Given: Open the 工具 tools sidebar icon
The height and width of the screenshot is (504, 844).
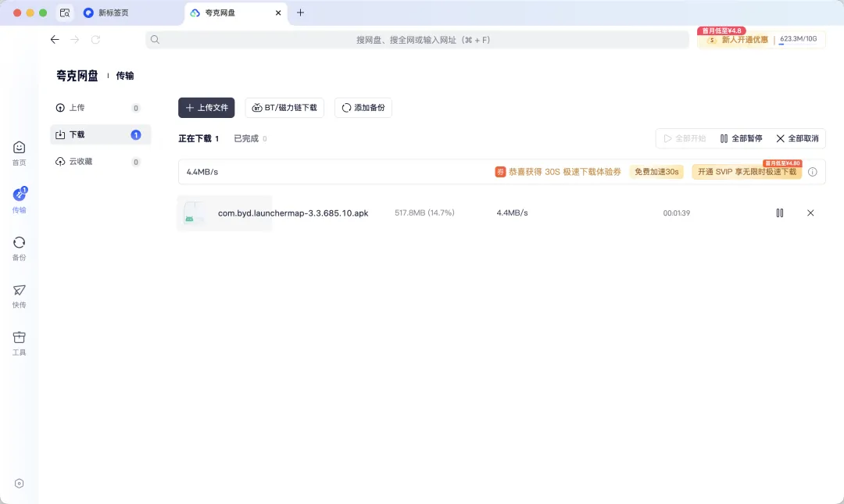Looking at the screenshot, I should pyautogui.click(x=19, y=343).
